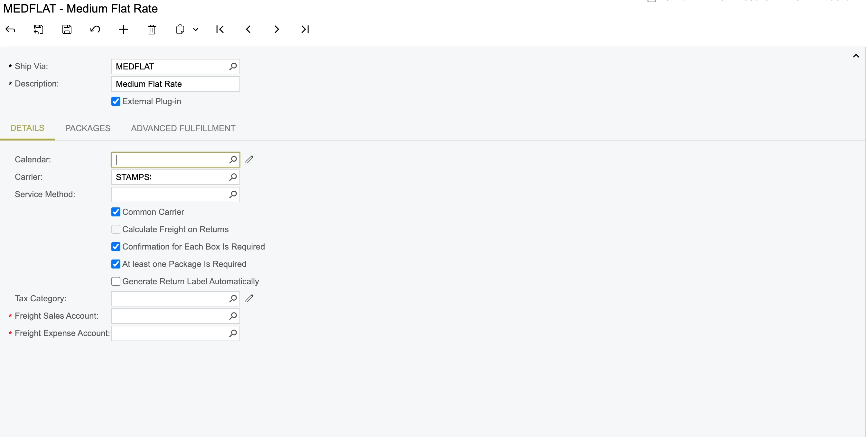Click the Cancel undo icon
868x437 pixels.
pos(95,29)
